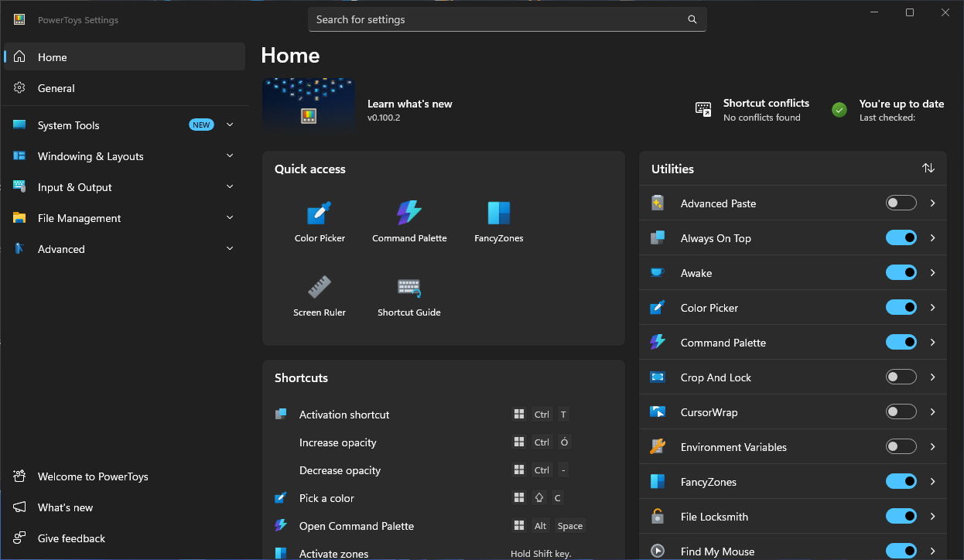Click the search magnifier icon

pos(692,20)
